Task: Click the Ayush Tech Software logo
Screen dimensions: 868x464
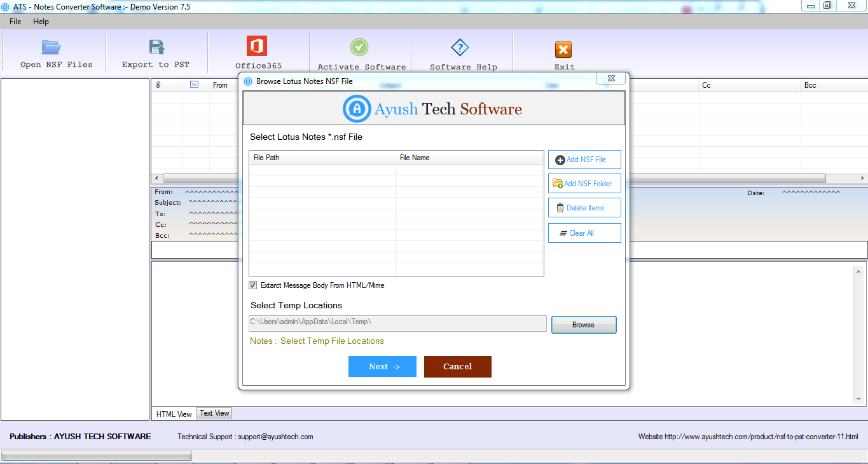Action: click(x=433, y=109)
